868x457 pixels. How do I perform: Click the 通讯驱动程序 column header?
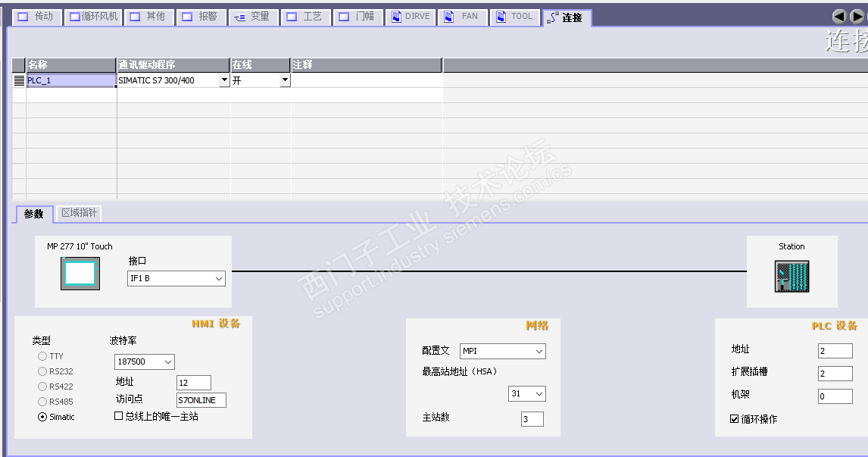pos(173,65)
